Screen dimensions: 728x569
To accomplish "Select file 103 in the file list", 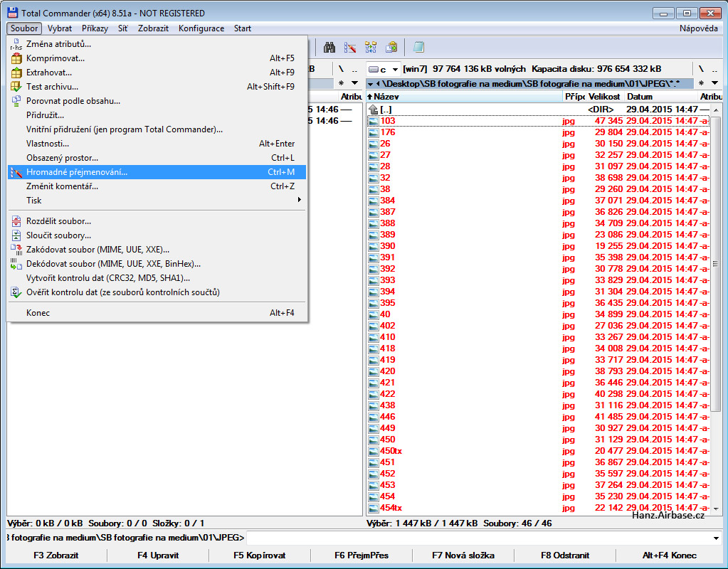I will 539,121.
